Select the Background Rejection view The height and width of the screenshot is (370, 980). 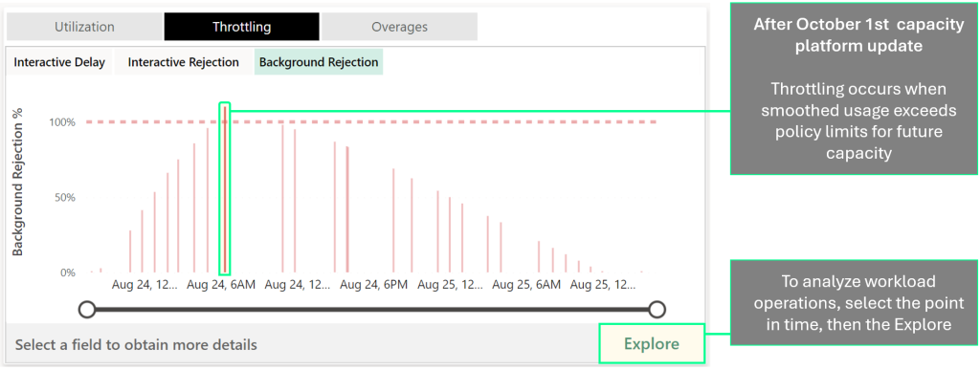319,62
